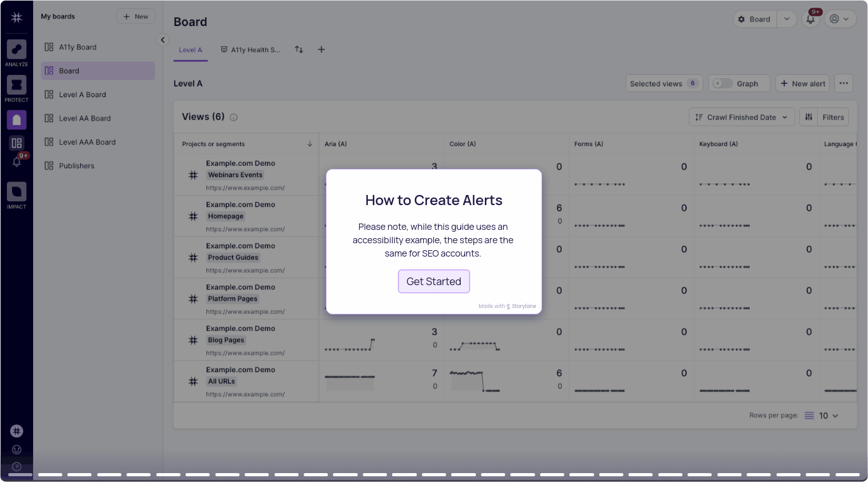
Task: Select the Analyze module icon
Action: pos(16,51)
